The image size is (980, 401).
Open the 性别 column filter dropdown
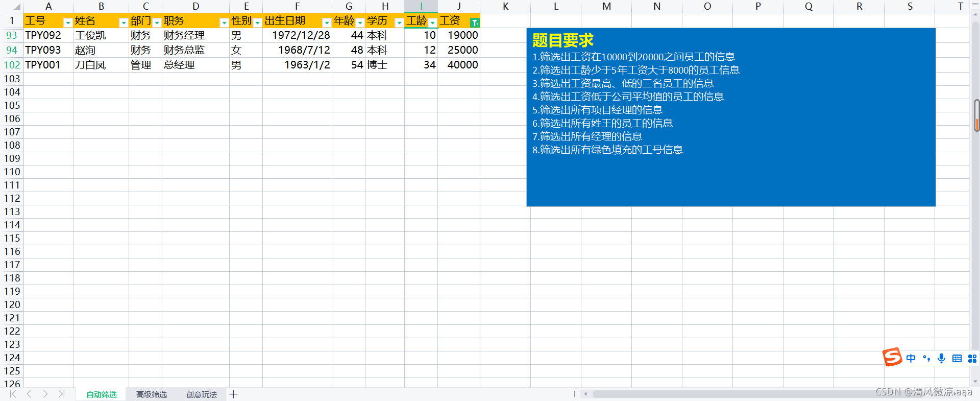coord(257,22)
